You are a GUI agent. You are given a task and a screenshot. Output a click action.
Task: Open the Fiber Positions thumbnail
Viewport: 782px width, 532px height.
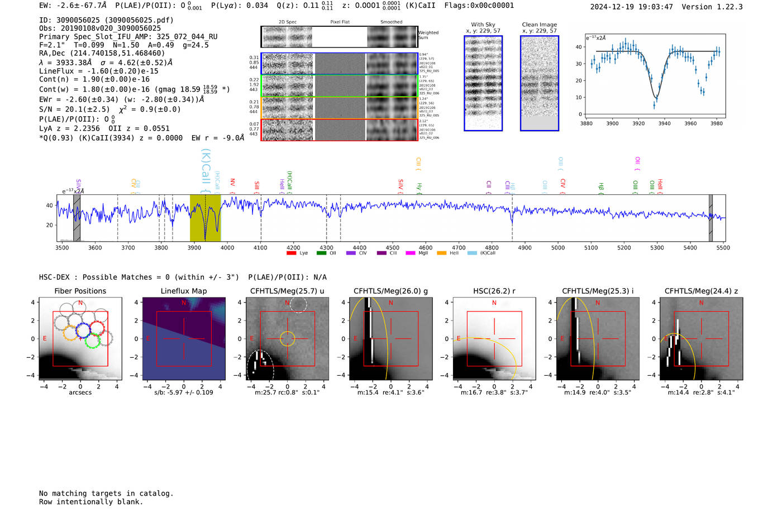click(x=80, y=339)
